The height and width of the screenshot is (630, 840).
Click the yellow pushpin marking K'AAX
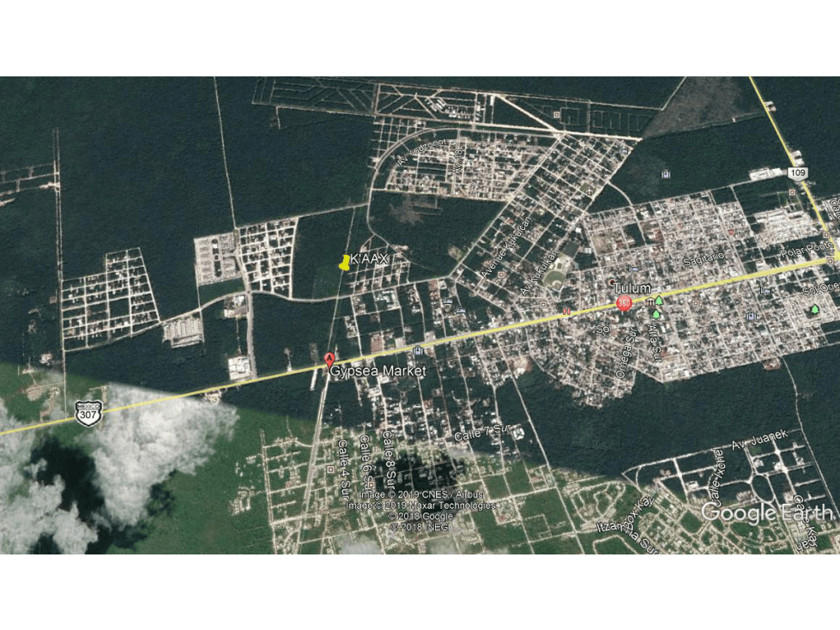[344, 263]
